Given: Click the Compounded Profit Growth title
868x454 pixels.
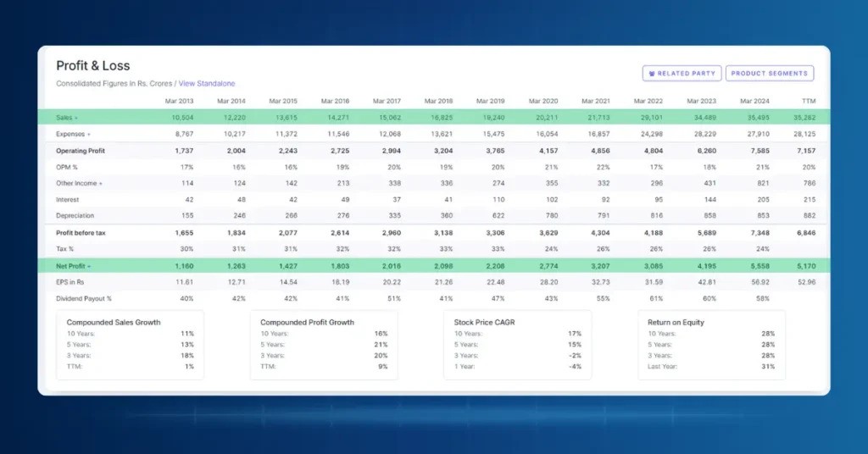Looking at the screenshot, I should (x=307, y=323).
